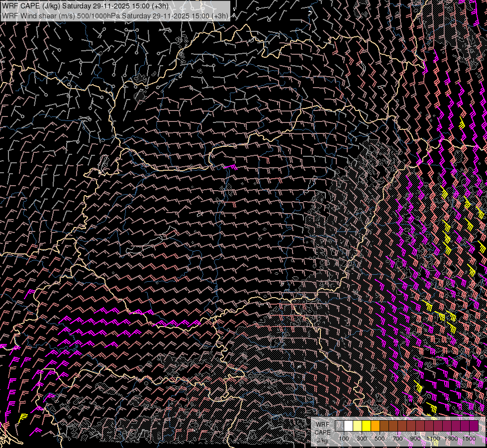Image resolution: width=487 pixels, height=448 pixels.
Task: Click the "900" legend value
Action: (x=415, y=439)
